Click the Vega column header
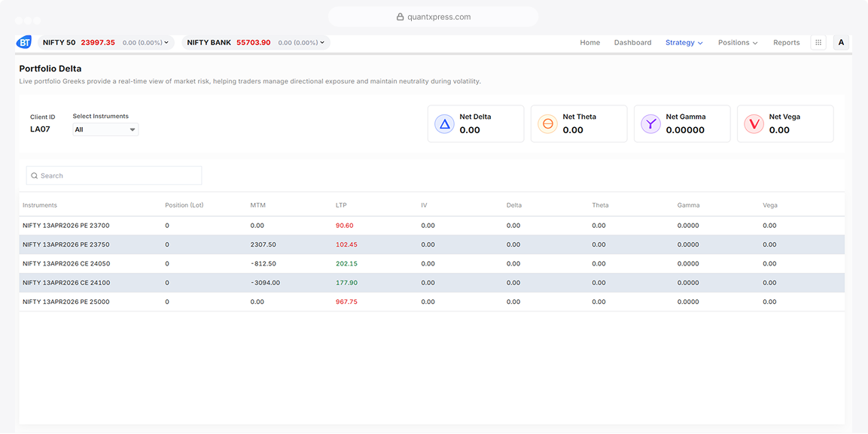This screenshot has height=434, width=868. pyautogui.click(x=770, y=205)
